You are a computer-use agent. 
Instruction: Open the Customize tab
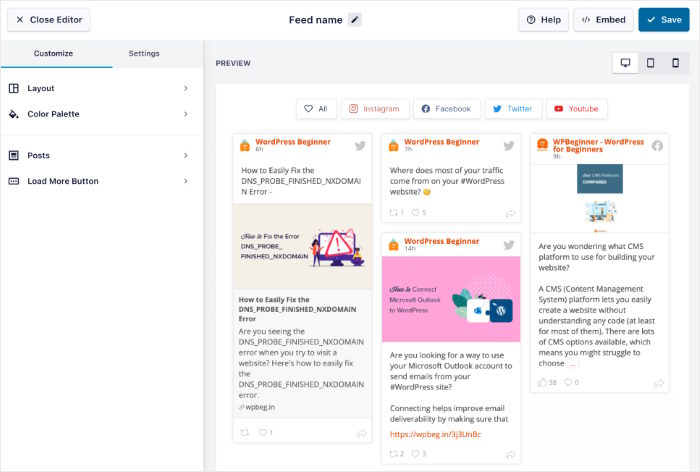click(56, 54)
